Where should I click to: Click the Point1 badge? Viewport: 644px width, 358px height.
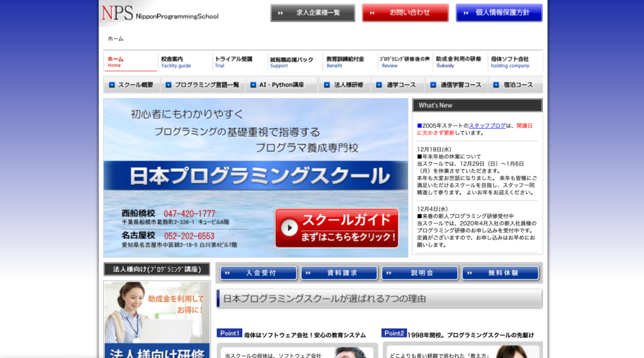click(229, 334)
